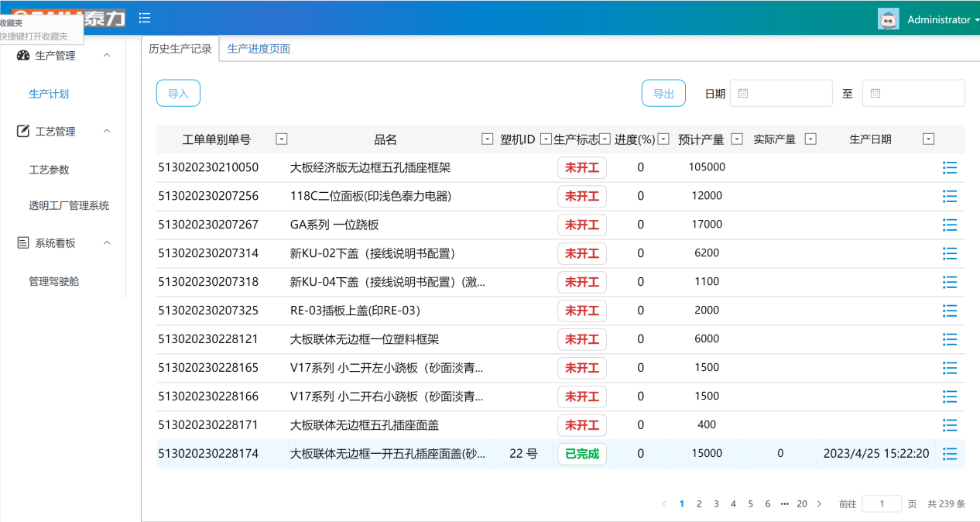Toggle the sidebar hamburger menu icon
The height and width of the screenshot is (522, 980).
point(144,18)
